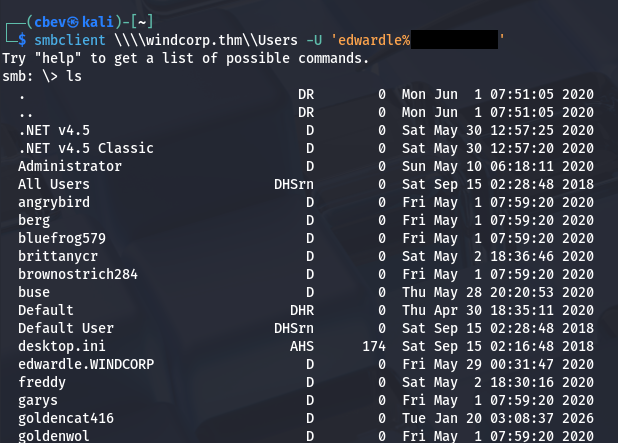Click the 'All Users' directory name
This screenshot has height=443, width=618.
pyautogui.click(x=54, y=184)
